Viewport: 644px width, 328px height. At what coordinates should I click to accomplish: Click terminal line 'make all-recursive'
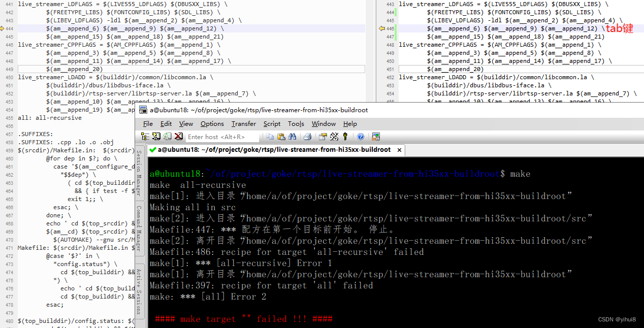coord(198,185)
